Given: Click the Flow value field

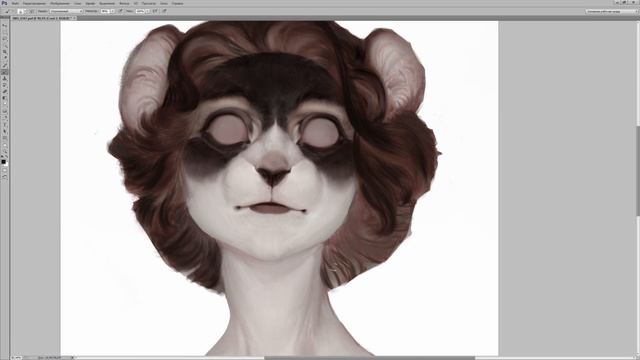Looking at the screenshot, I should [140, 11].
